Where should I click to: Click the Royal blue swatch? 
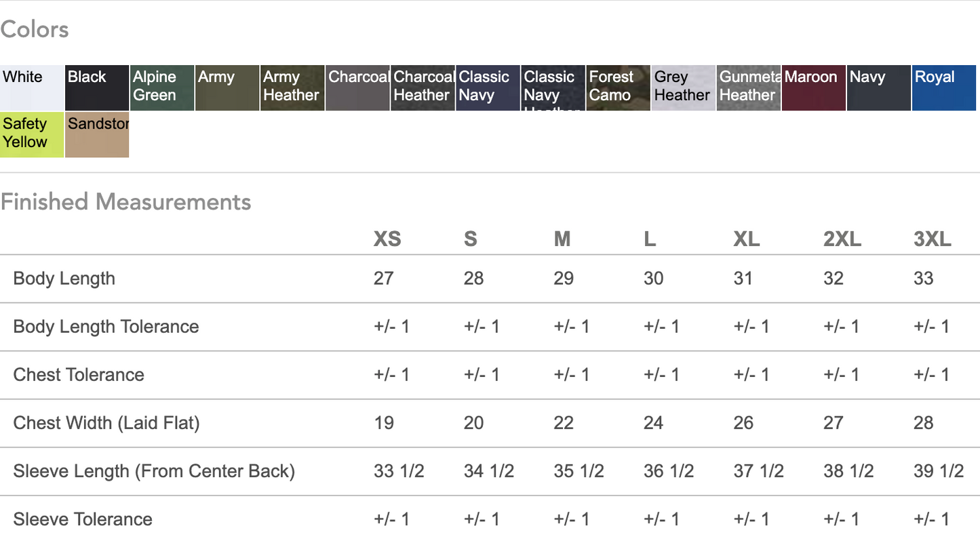(x=943, y=88)
